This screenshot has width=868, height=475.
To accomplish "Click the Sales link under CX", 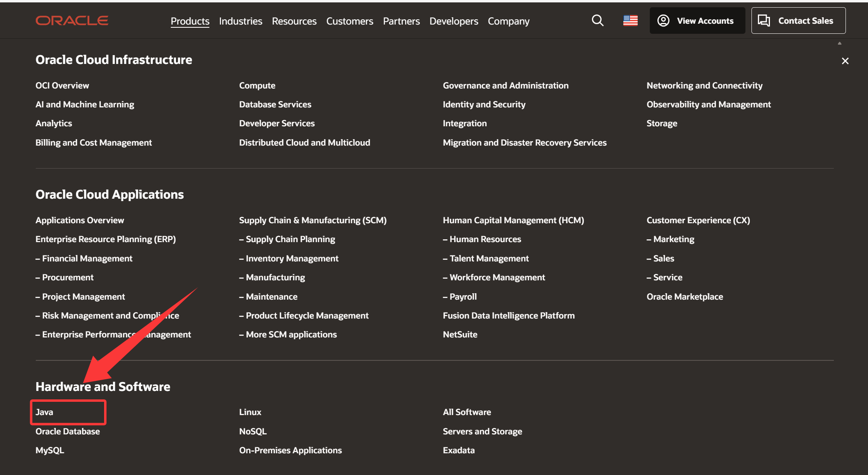I will click(660, 258).
